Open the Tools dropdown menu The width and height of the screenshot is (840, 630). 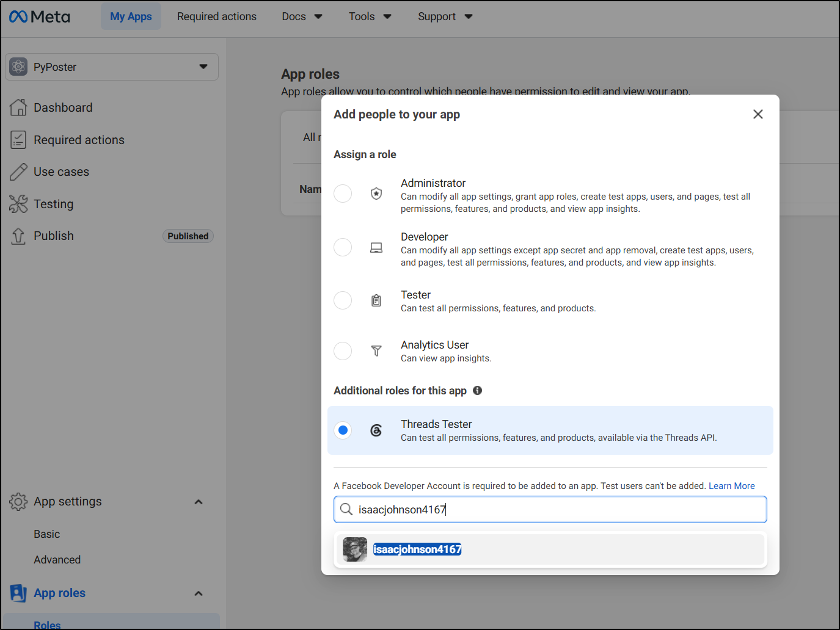click(370, 16)
